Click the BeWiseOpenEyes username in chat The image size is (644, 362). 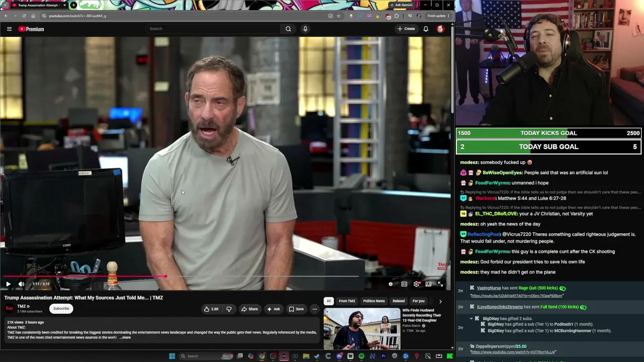[x=502, y=172]
